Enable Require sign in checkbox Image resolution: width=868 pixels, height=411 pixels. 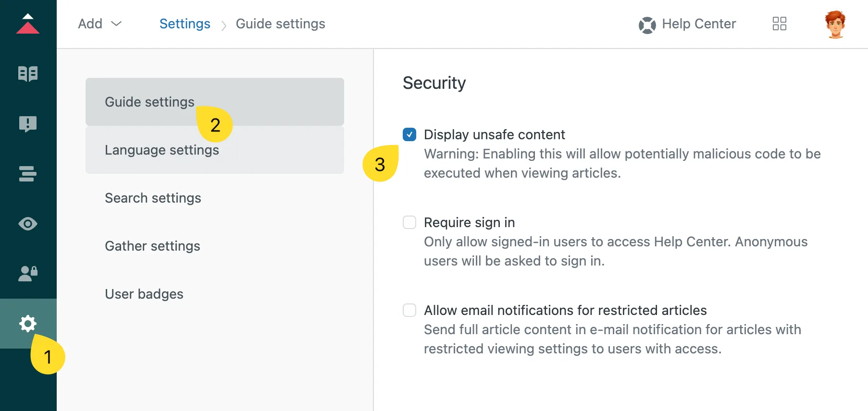pyautogui.click(x=409, y=222)
